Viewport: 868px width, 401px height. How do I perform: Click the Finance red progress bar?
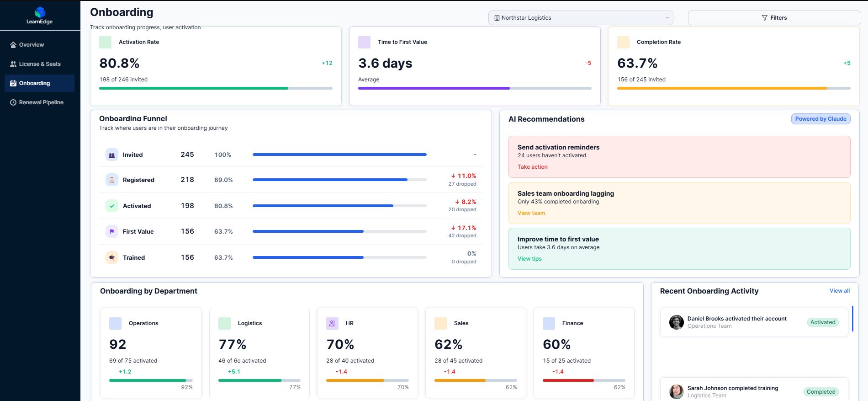click(x=584, y=380)
